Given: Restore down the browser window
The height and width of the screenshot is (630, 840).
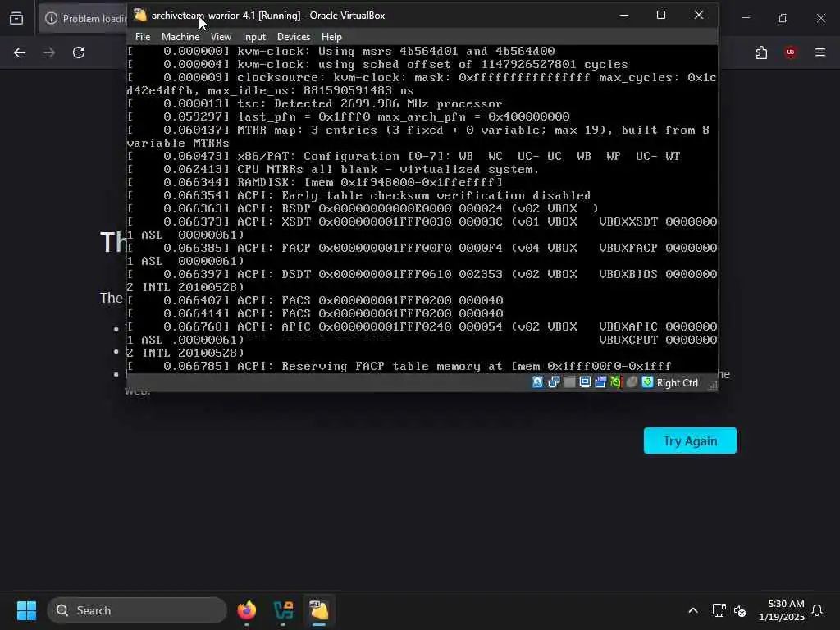Looking at the screenshot, I should pyautogui.click(x=783, y=18).
